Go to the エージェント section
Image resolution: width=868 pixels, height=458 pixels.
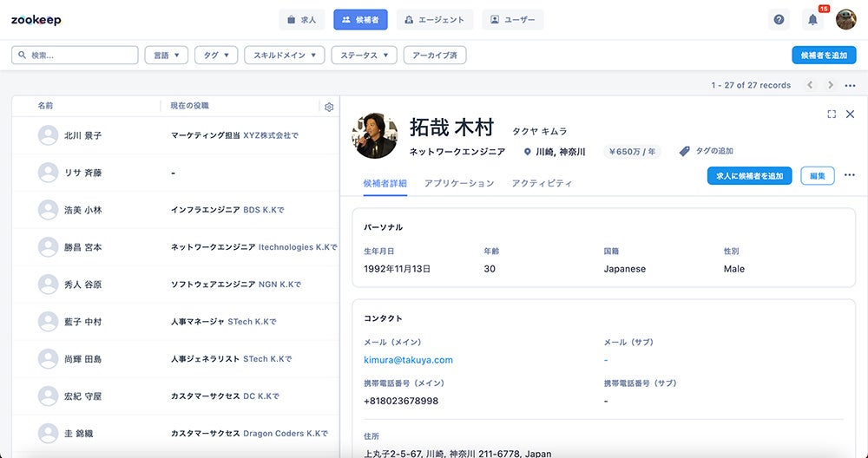[x=435, y=20]
